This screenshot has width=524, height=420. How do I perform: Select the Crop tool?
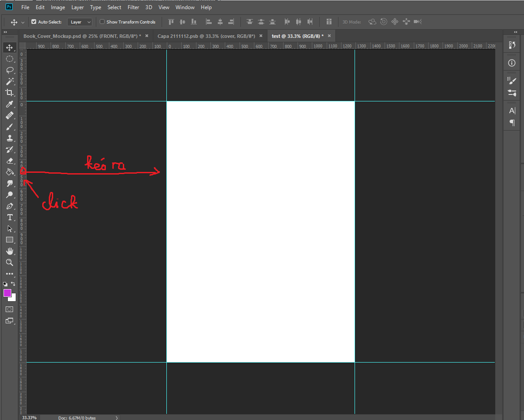9,92
